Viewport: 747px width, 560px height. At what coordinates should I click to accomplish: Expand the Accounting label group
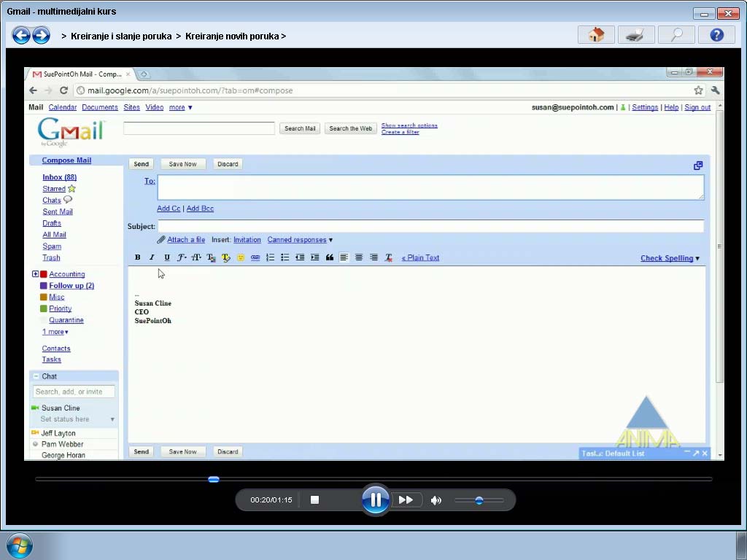pyautogui.click(x=35, y=273)
